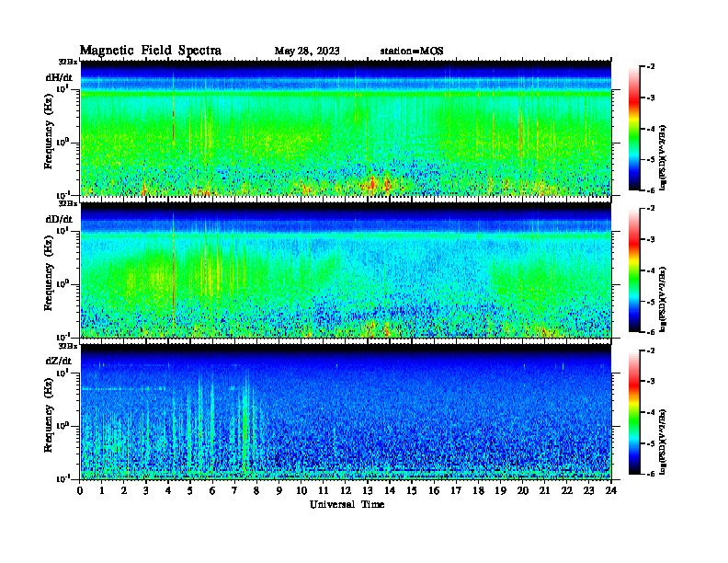Click hour "20" tick label on time axis
Screen dimensions: 728x563
(523, 491)
